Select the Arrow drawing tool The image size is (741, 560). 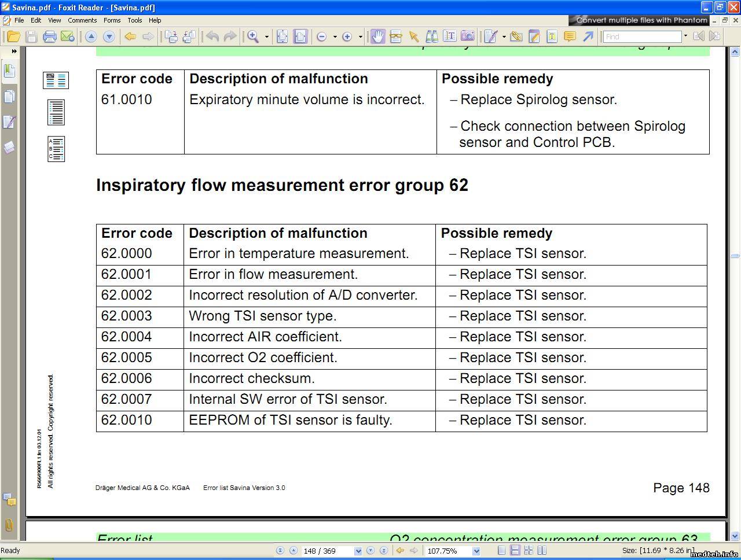[x=588, y=36]
